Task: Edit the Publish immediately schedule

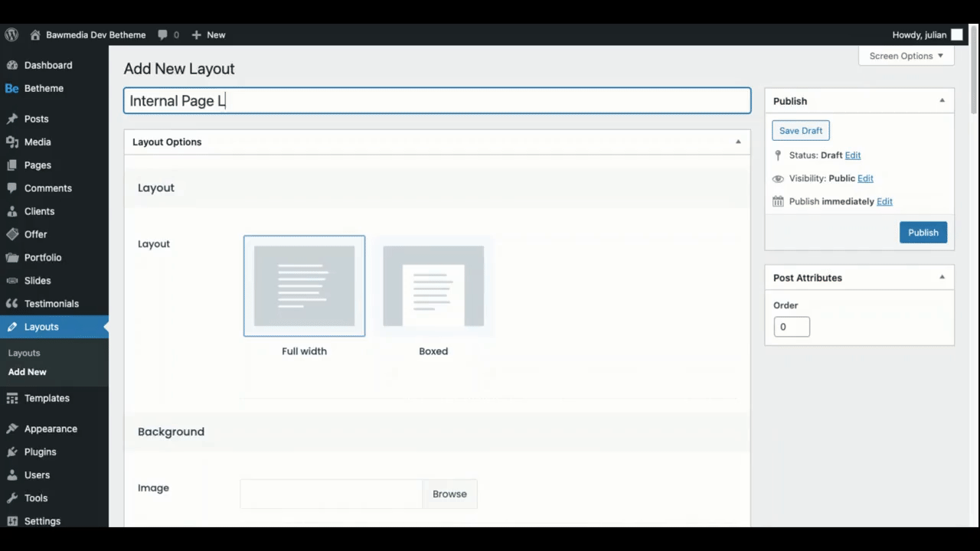Action: (884, 201)
